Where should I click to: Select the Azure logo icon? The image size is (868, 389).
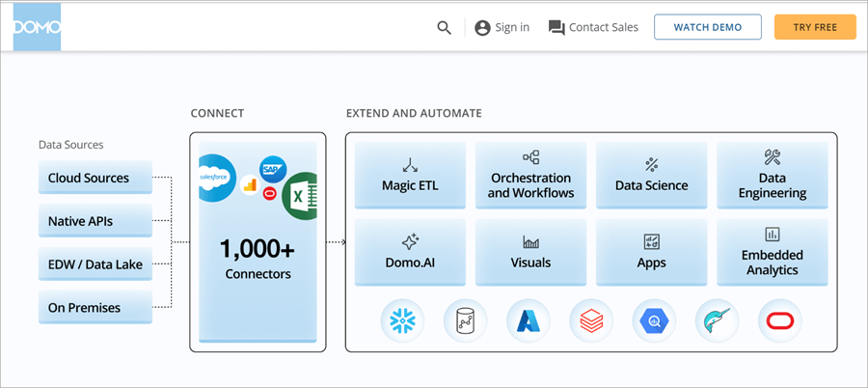(527, 321)
